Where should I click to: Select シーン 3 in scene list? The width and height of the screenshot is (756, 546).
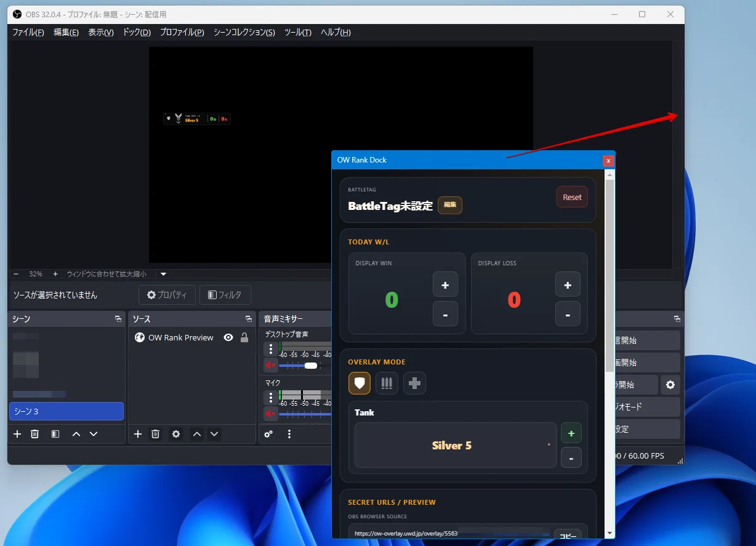pos(66,411)
